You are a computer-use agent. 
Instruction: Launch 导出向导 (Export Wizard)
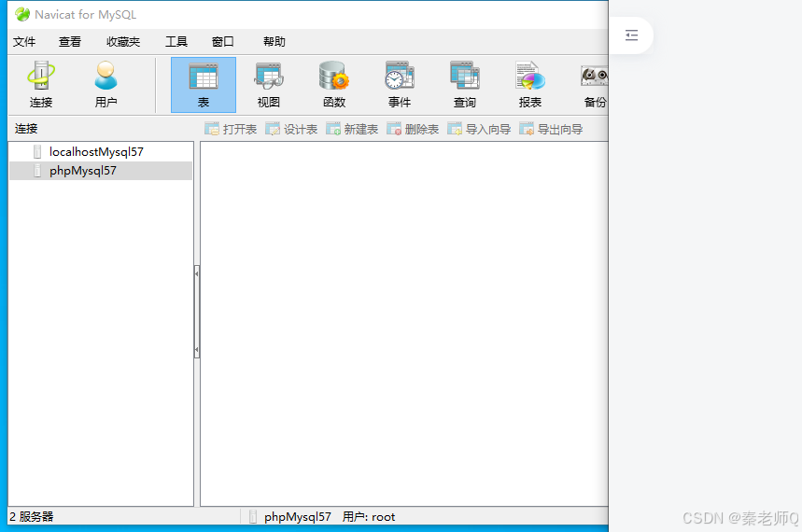click(551, 129)
